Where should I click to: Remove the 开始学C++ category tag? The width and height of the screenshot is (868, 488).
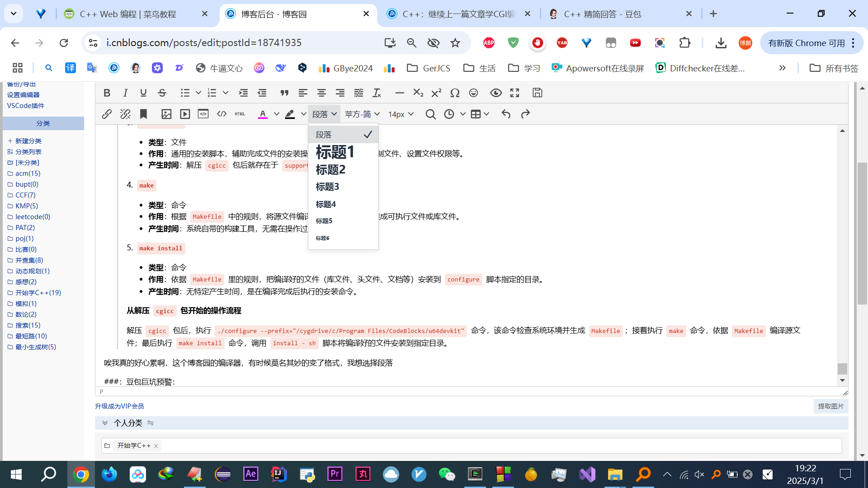coord(156,446)
